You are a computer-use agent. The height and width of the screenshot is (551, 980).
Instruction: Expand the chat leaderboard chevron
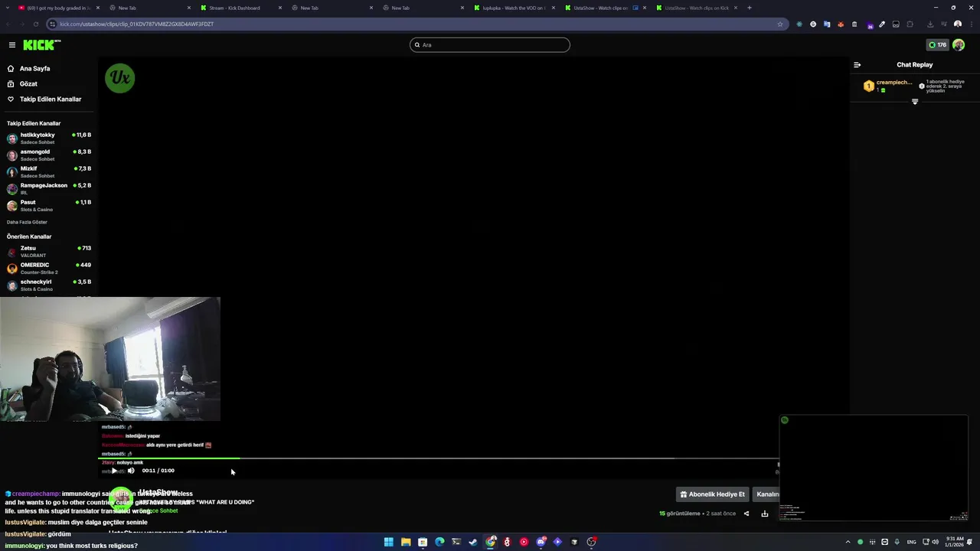click(914, 102)
